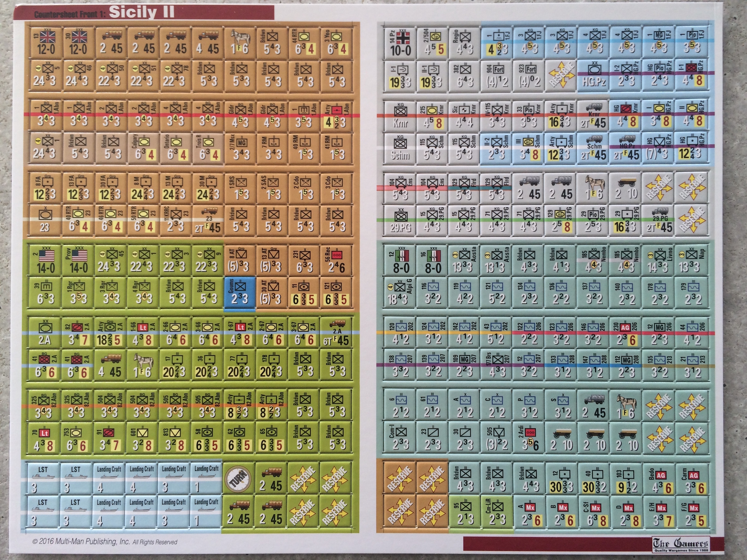This screenshot has width=747, height=560.
Task: Click the HG.Pz division marker counter
Action: (x=594, y=75)
